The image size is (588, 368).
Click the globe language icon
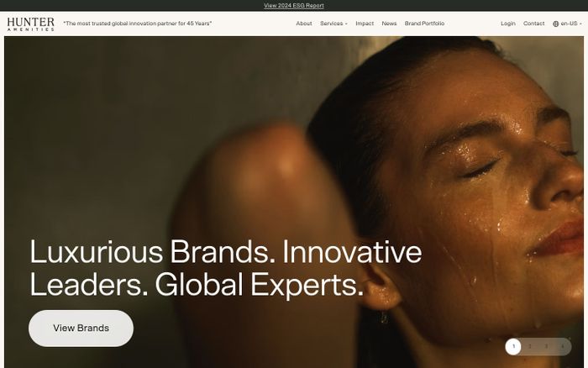click(x=556, y=24)
